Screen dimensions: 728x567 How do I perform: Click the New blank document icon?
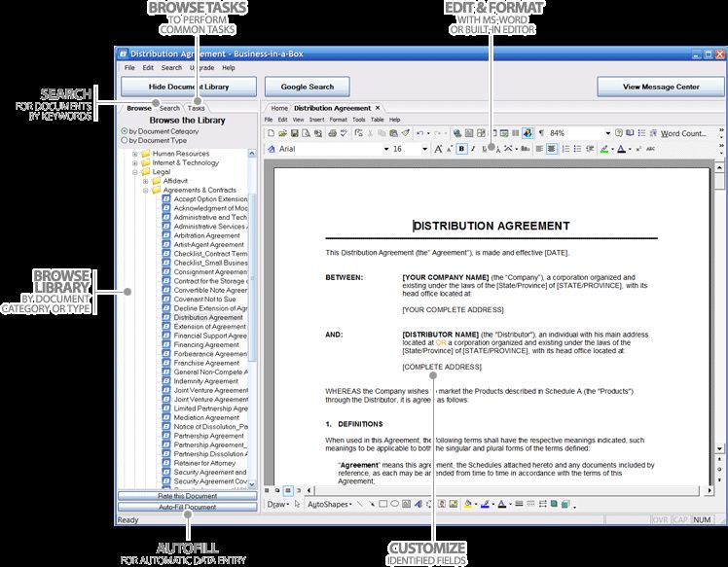[x=271, y=133]
